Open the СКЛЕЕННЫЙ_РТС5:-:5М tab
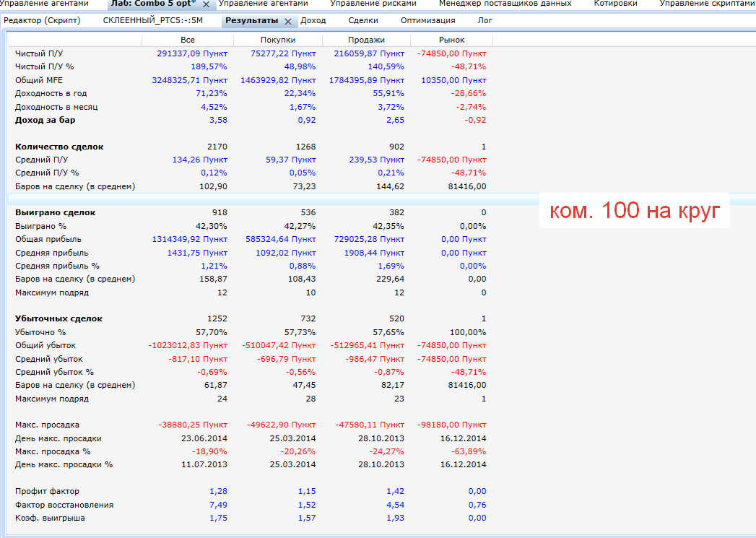This screenshot has width=756, height=538. 152,20
